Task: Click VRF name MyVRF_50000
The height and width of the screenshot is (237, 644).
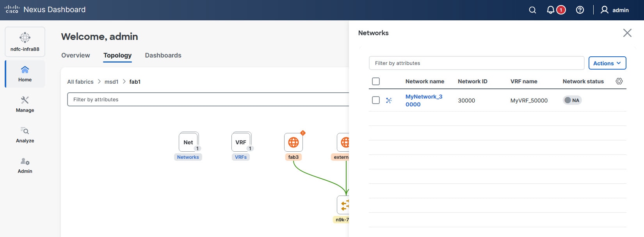Action: click(x=529, y=101)
